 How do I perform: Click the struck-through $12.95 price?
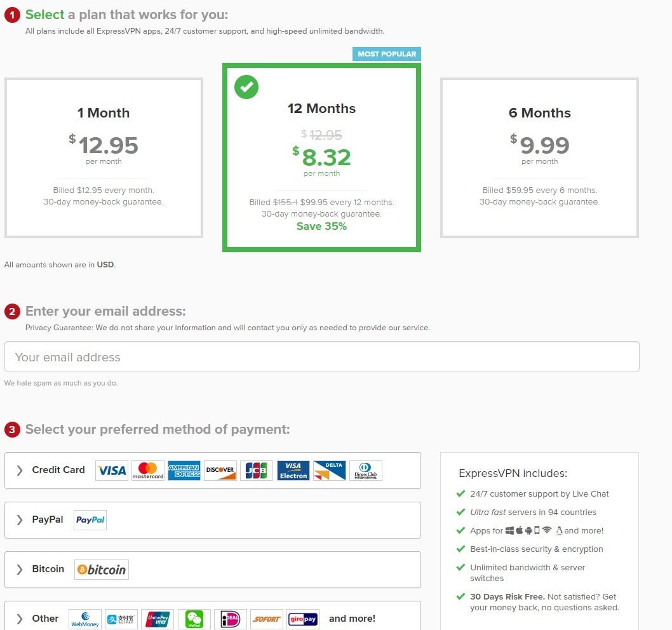coord(321,135)
